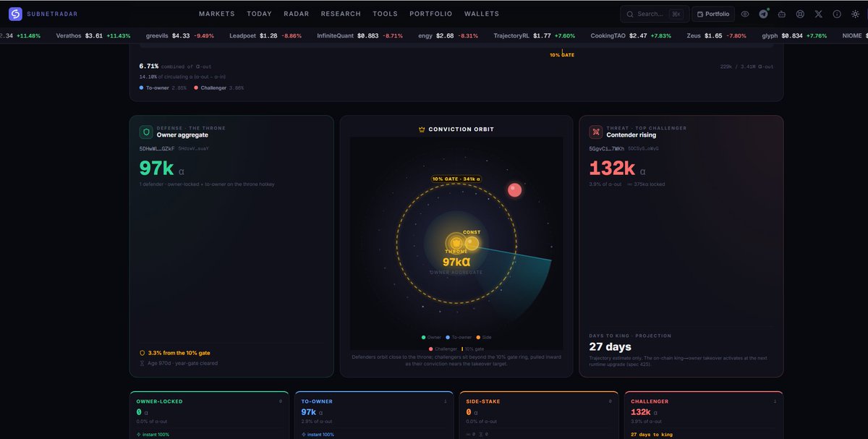Click the Leadpoet ticker entry
The width and height of the screenshot is (868, 439).
265,35
